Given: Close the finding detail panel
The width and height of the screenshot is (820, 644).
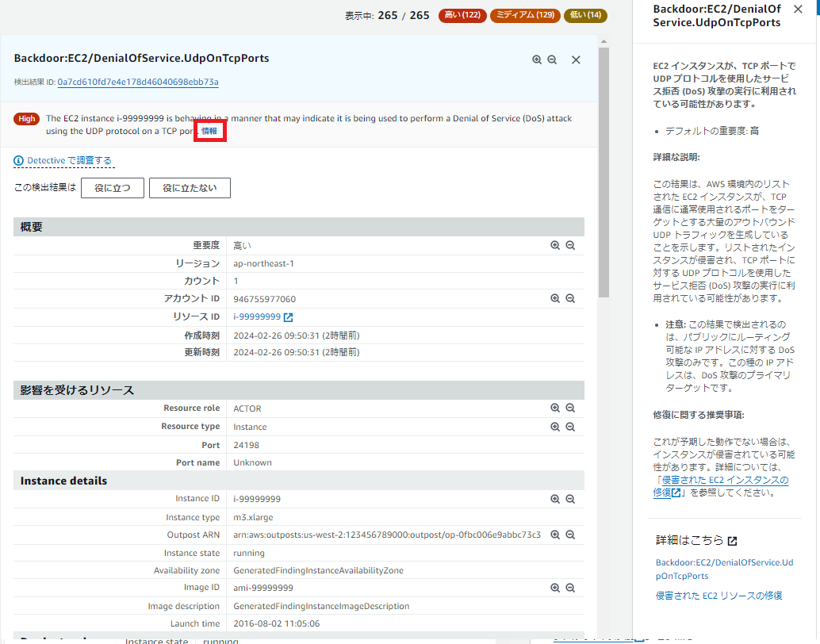Looking at the screenshot, I should [576, 59].
